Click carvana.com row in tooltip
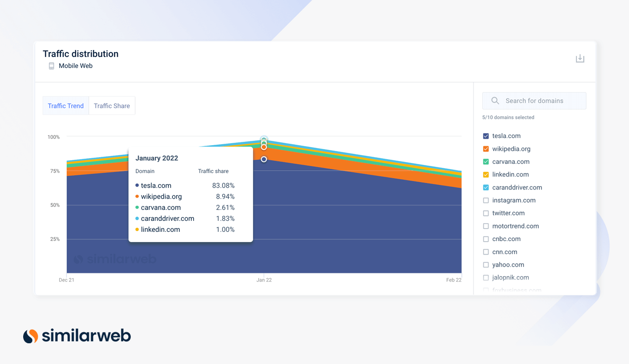This screenshot has width=629, height=364. [x=185, y=208]
